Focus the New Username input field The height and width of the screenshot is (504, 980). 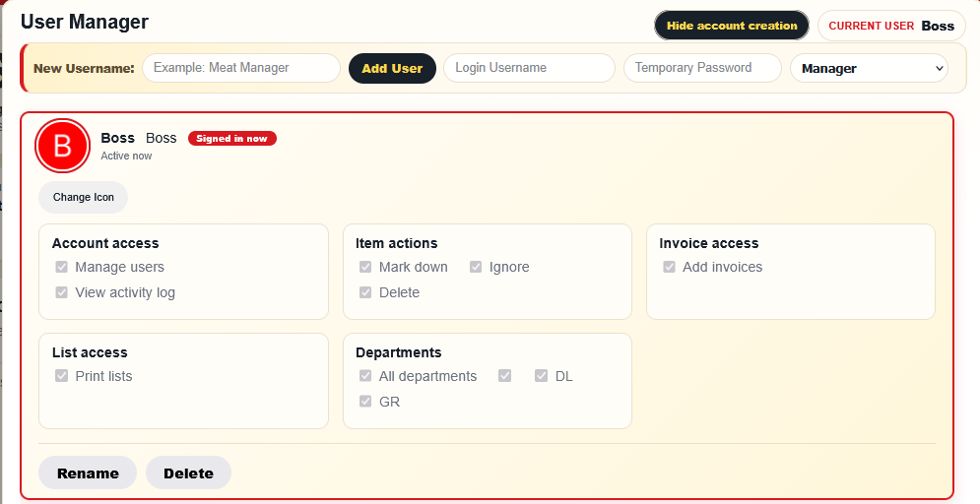click(x=241, y=68)
